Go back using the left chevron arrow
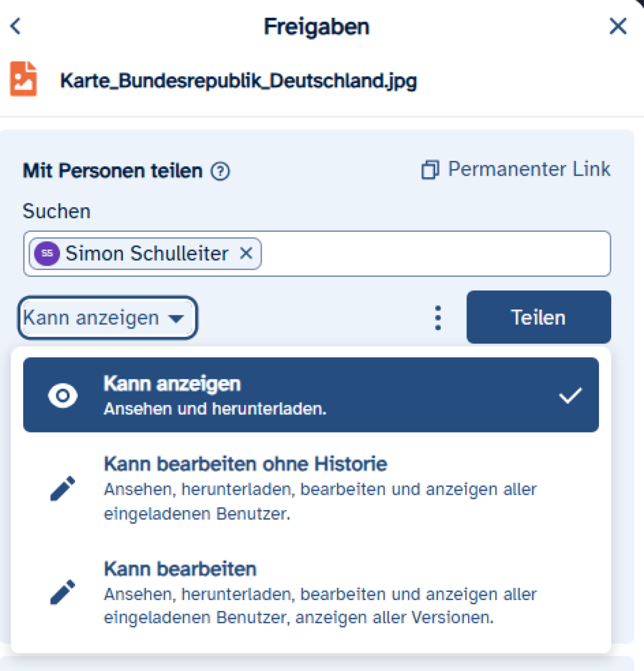 pyautogui.click(x=16, y=26)
